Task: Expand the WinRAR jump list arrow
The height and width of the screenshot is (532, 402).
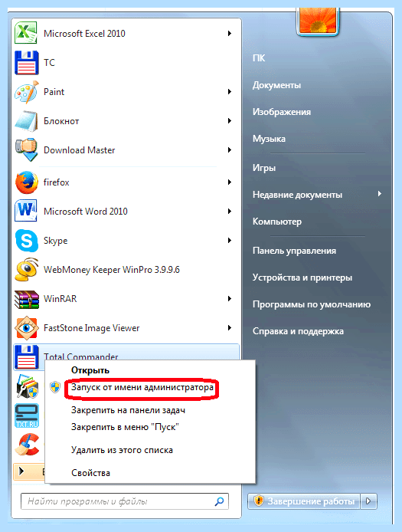Action: (x=230, y=298)
